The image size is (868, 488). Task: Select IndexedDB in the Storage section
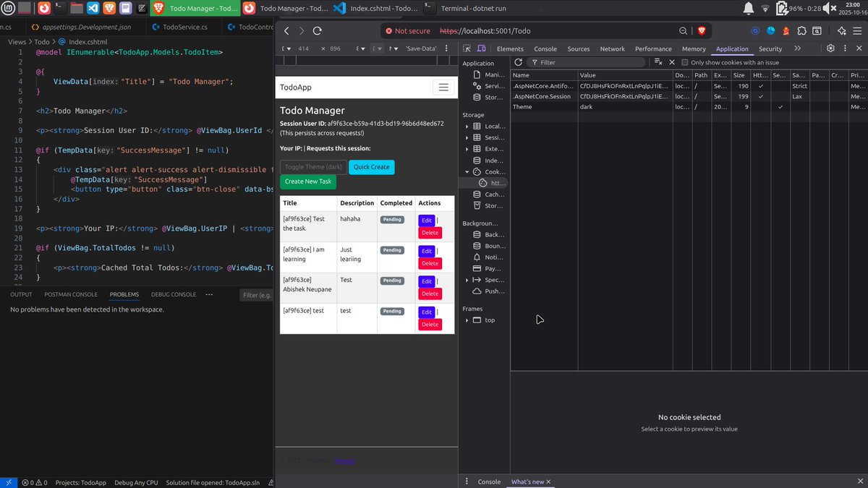point(490,160)
